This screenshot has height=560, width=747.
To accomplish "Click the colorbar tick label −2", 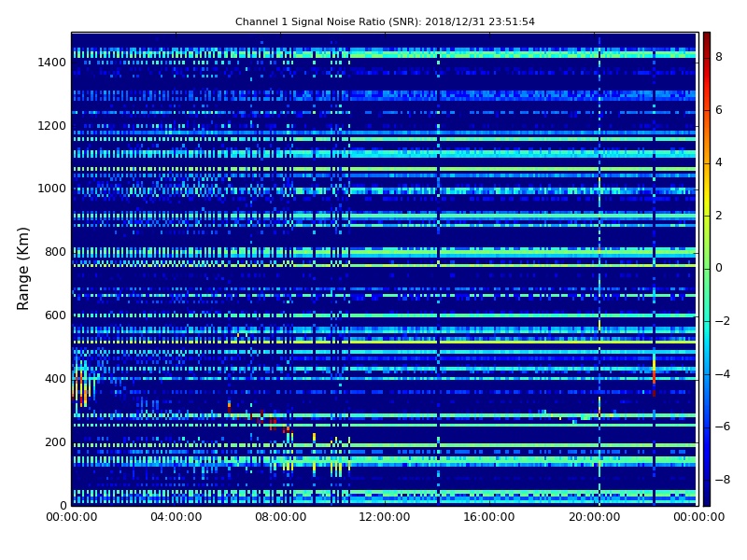I will coord(722,321).
